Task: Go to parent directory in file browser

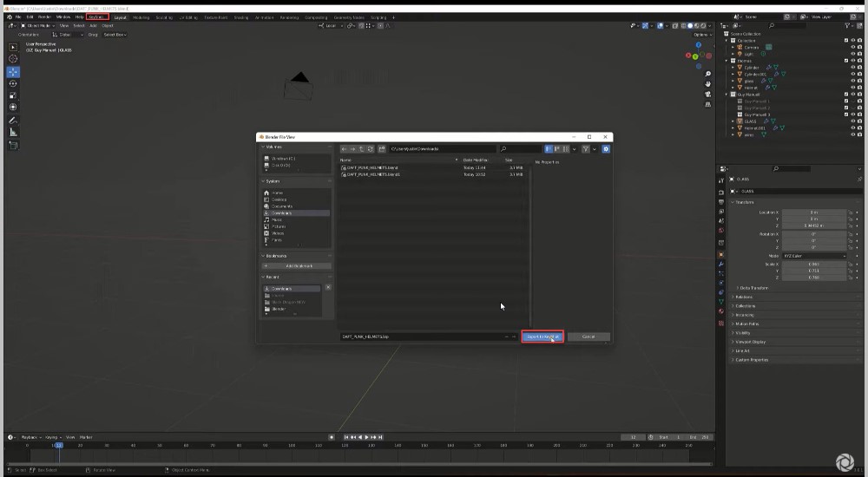Action: point(362,149)
